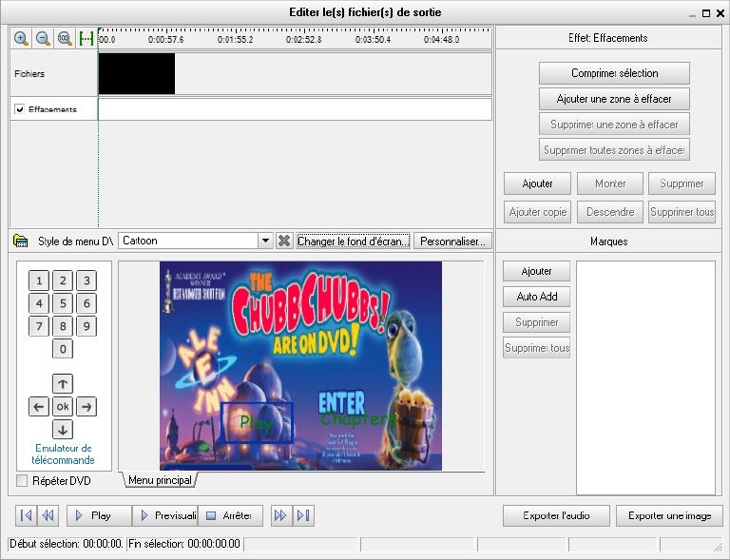Click Exporter l'audio button
This screenshot has width=730, height=560.
[556, 515]
